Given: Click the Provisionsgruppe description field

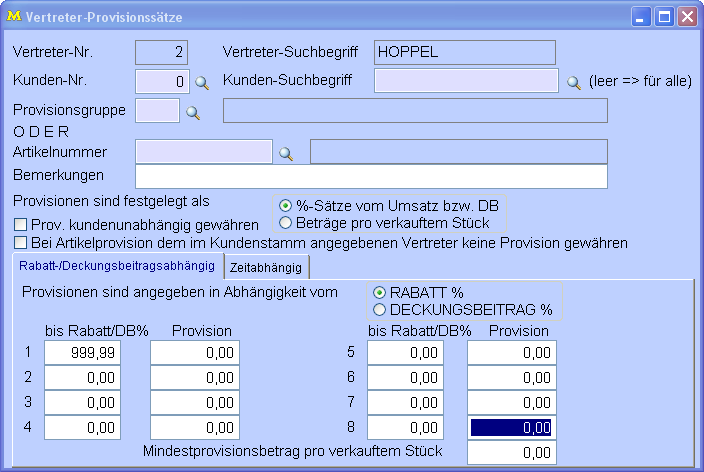Looking at the screenshot, I should click(415, 110).
